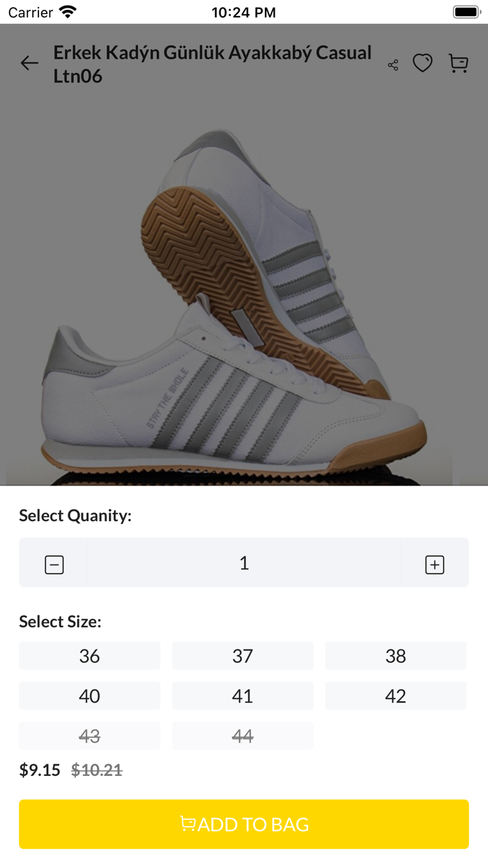This screenshot has height=868, width=488.
Task: Tap unavailable size 43
Action: coord(89,735)
